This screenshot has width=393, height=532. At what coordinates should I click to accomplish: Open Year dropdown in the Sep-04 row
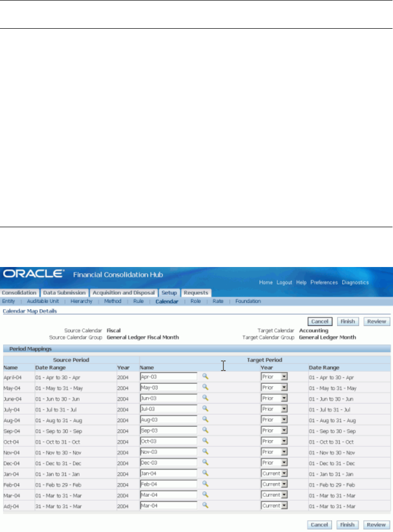[274, 430]
